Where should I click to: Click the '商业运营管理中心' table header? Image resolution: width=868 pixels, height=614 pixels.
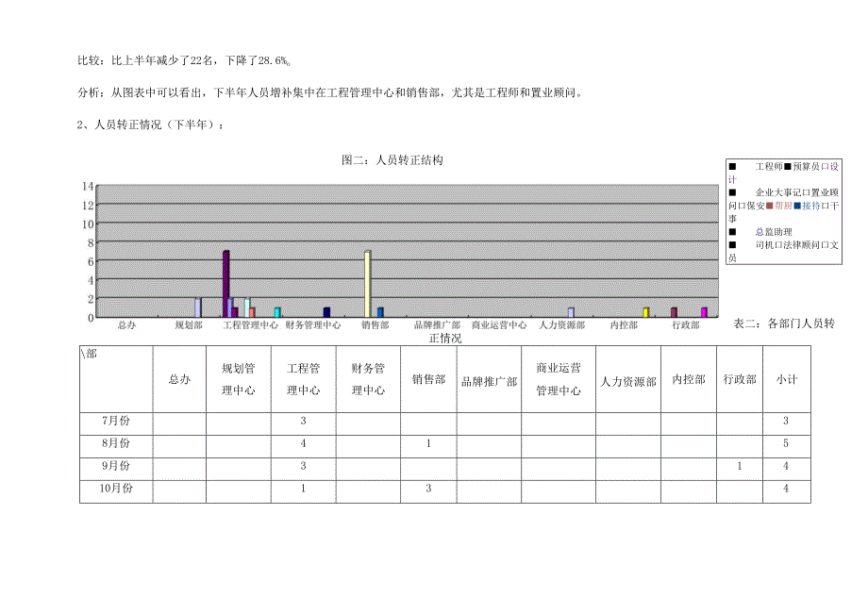tap(559, 379)
